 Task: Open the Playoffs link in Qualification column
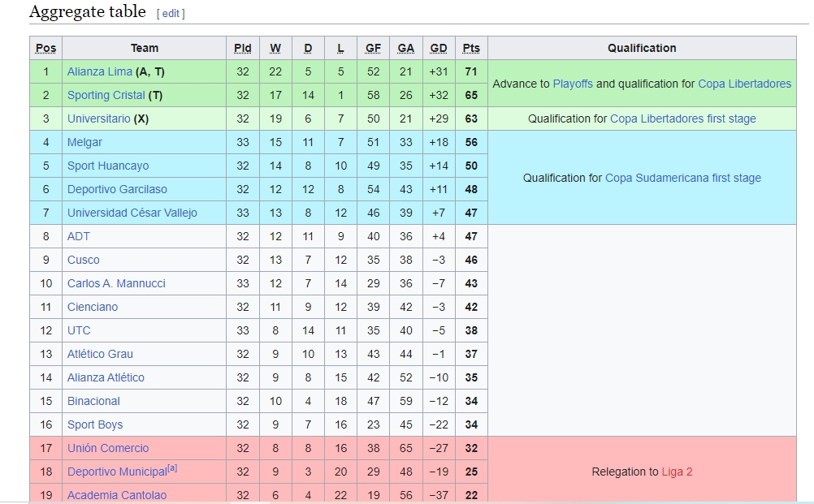(573, 84)
